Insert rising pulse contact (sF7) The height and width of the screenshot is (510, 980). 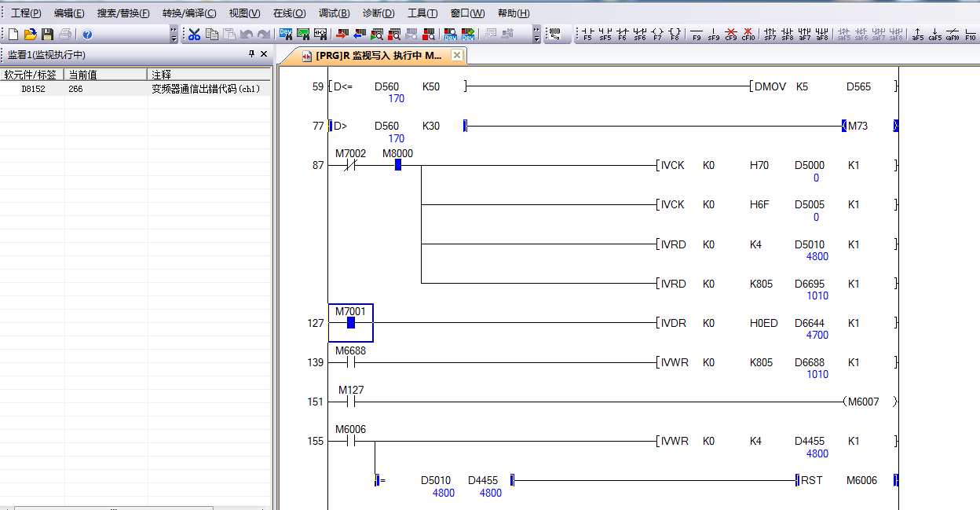pos(770,35)
